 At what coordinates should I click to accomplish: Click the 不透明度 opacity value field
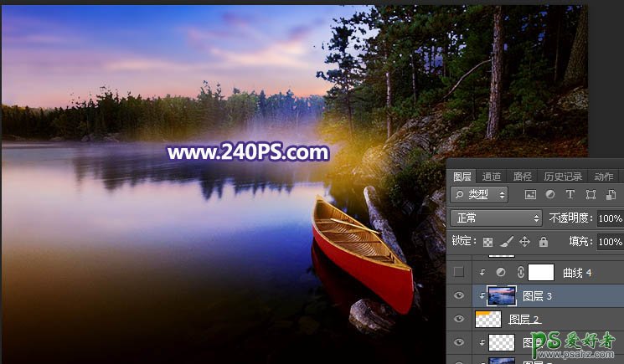pyautogui.click(x=610, y=218)
